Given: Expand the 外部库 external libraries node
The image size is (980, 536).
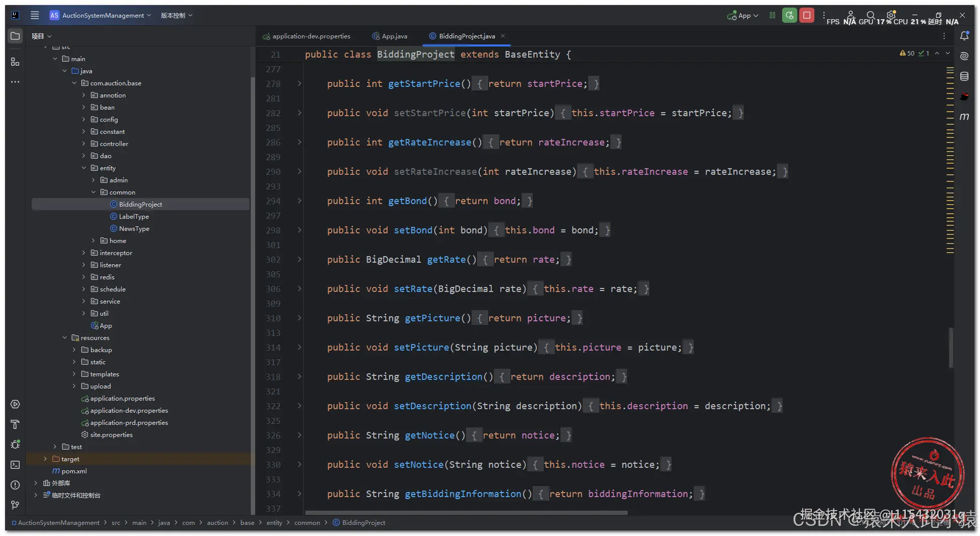Looking at the screenshot, I should (36, 483).
